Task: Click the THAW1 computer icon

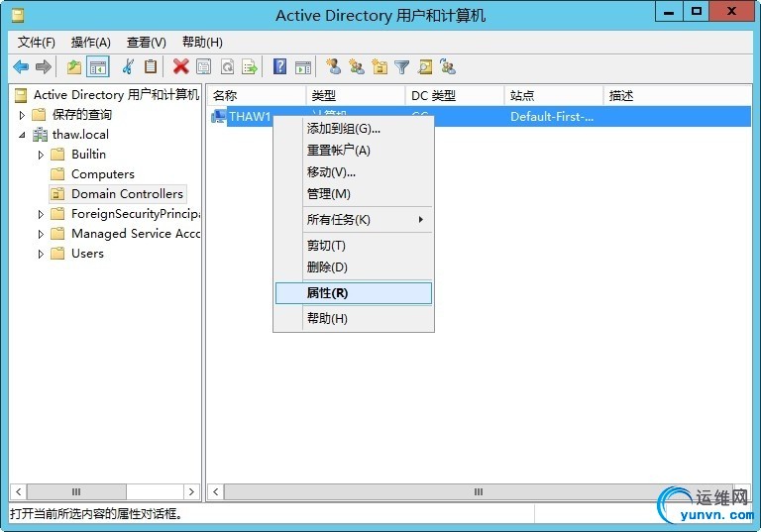Action: (x=218, y=117)
